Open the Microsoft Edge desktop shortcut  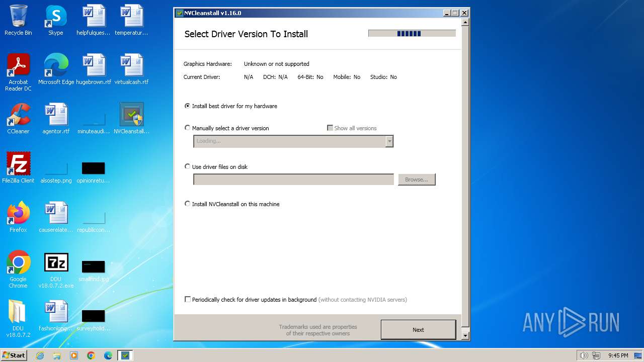pos(56,70)
